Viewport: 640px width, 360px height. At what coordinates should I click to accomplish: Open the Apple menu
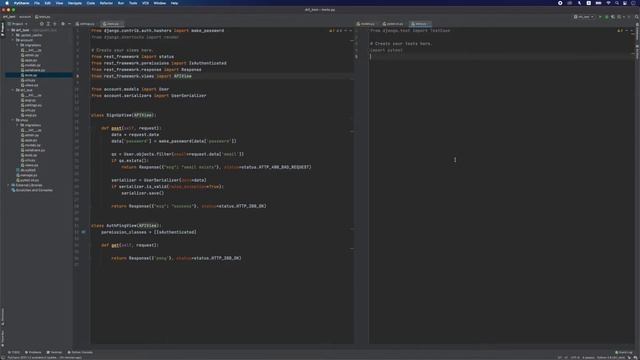coord(7,3)
